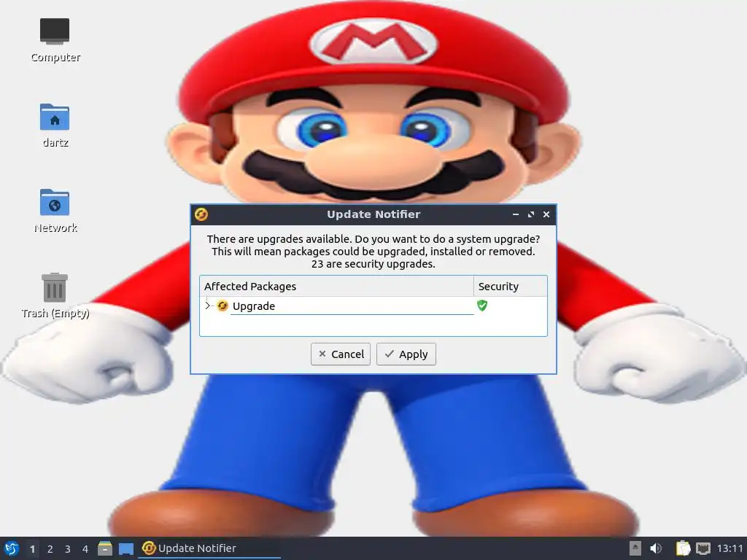This screenshot has width=747, height=560.
Task: Open the network connection tray icon
Action: click(x=703, y=548)
